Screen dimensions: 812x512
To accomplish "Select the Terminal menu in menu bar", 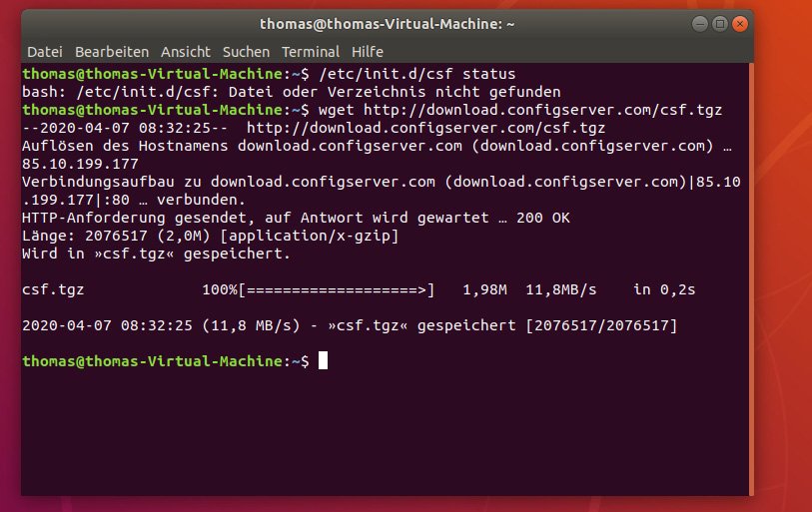I will tap(310, 51).
